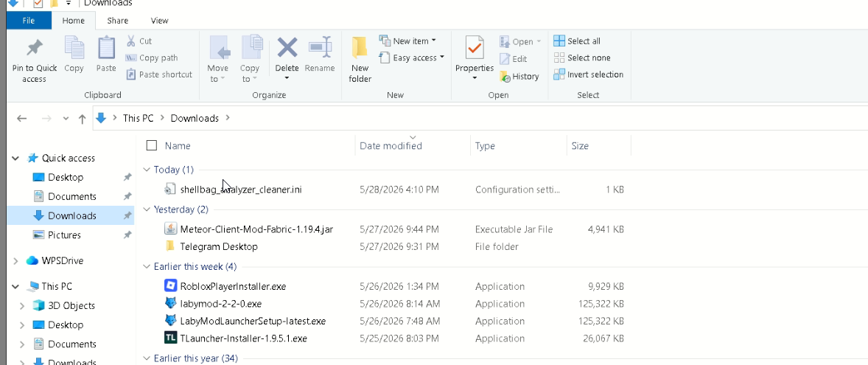Select the Meteor-Client-Mod-Fabric-1.19.4.jar file name
868x365 pixels.
(256, 229)
